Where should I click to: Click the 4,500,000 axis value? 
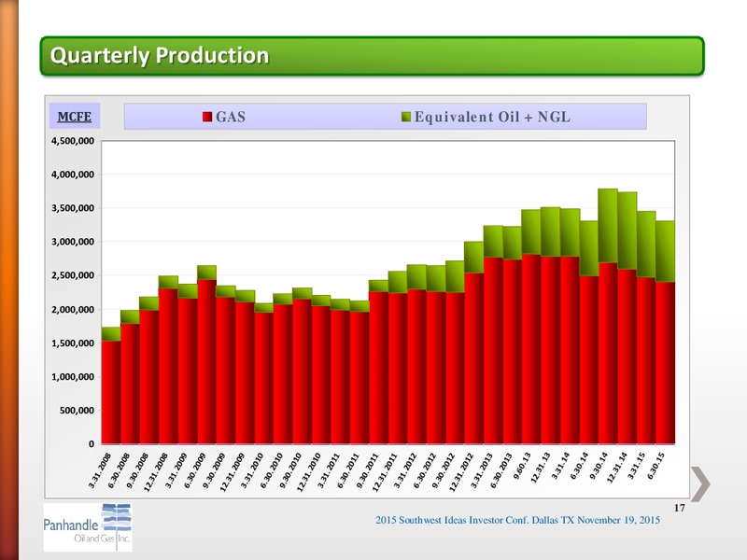pyautogui.click(x=73, y=141)
